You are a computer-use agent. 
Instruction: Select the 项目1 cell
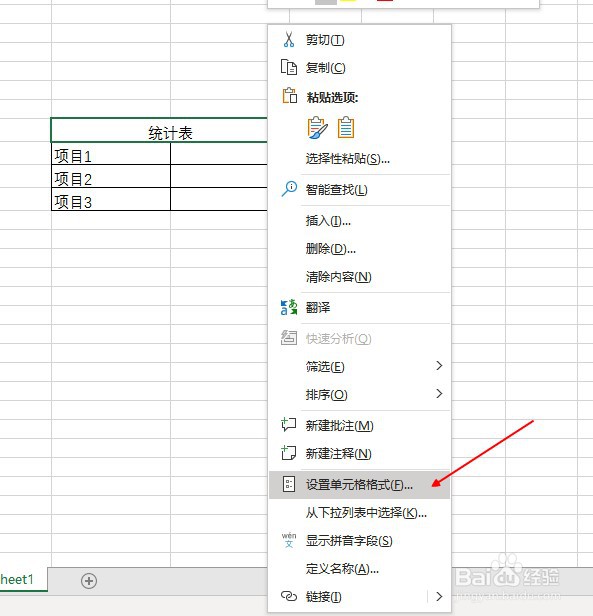pos(111,154)
